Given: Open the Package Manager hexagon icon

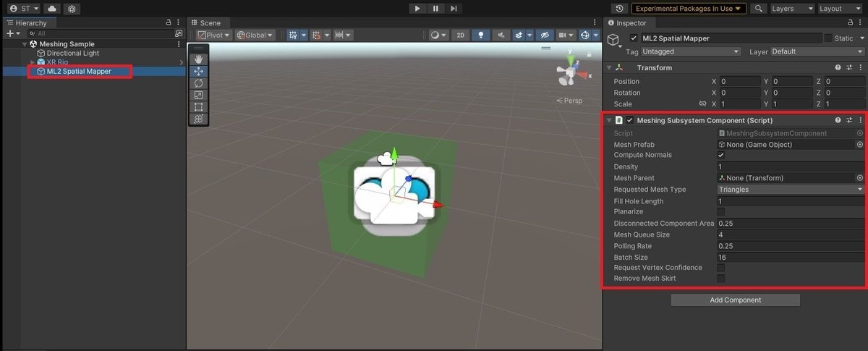Looking at the screenshot, I should 72,9.
